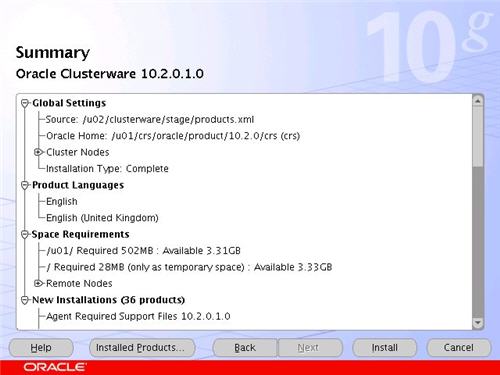Select English (United Kingdom) row
The height and width of the screenshot is (375, 500).
pos(102,218)
